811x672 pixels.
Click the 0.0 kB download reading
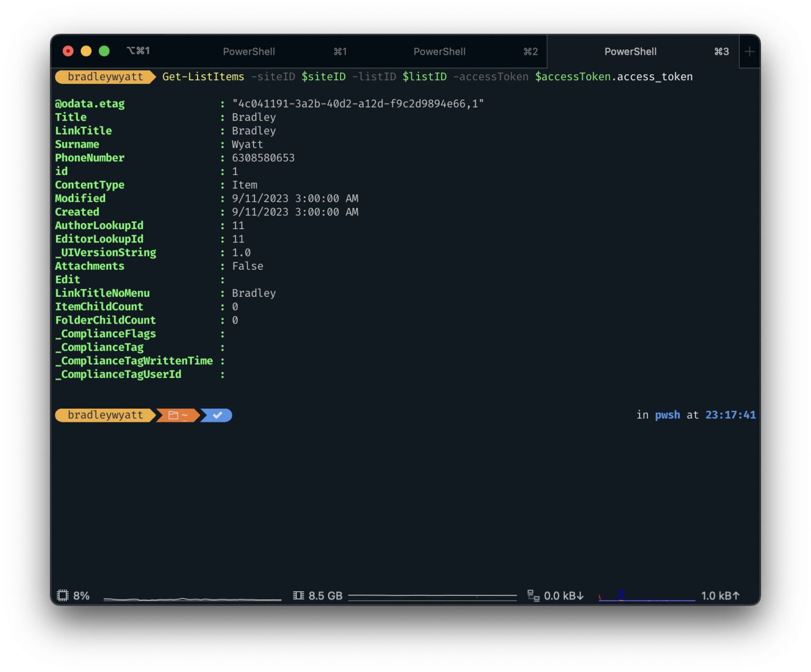coord(564,596)
